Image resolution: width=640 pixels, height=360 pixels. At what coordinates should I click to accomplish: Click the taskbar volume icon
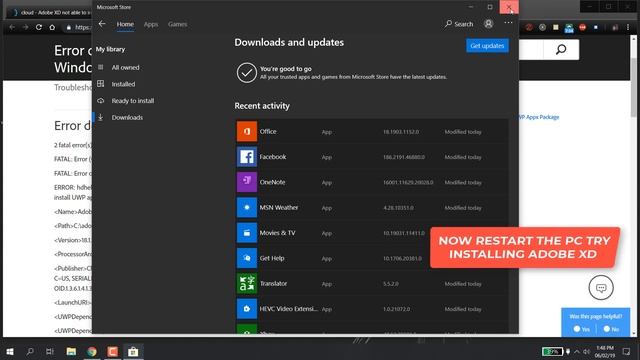pyautogui.click(x=587, y=351)
